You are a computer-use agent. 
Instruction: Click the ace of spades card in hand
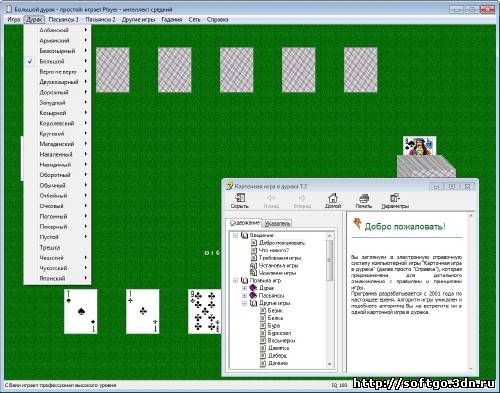click(x=81, y=312)
